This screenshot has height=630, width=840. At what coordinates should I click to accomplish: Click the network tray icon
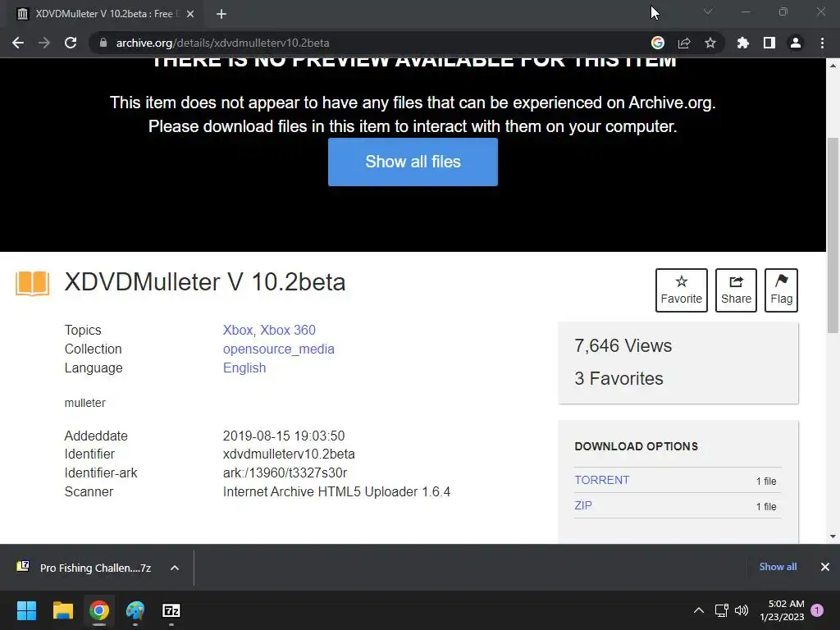[x=721, y=610]
